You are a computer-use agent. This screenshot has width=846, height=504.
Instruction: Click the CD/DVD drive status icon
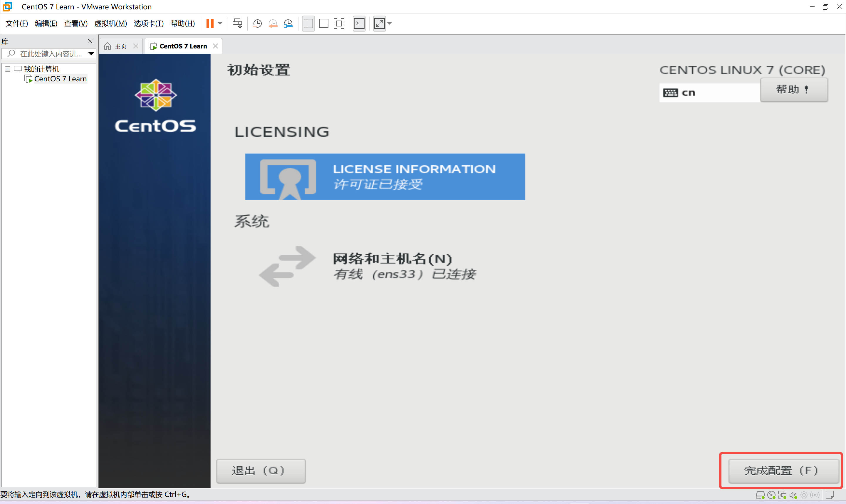[x=771, y=495]
